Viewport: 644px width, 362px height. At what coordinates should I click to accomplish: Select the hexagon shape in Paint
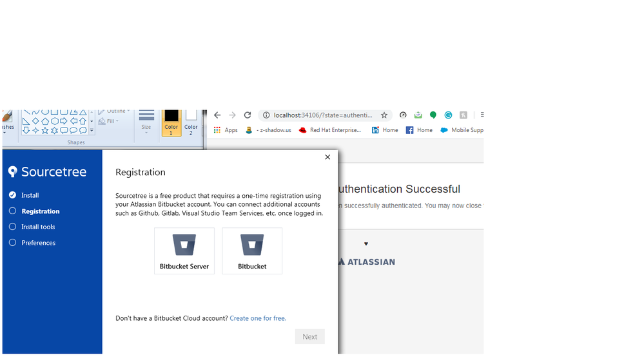point(55,121)
